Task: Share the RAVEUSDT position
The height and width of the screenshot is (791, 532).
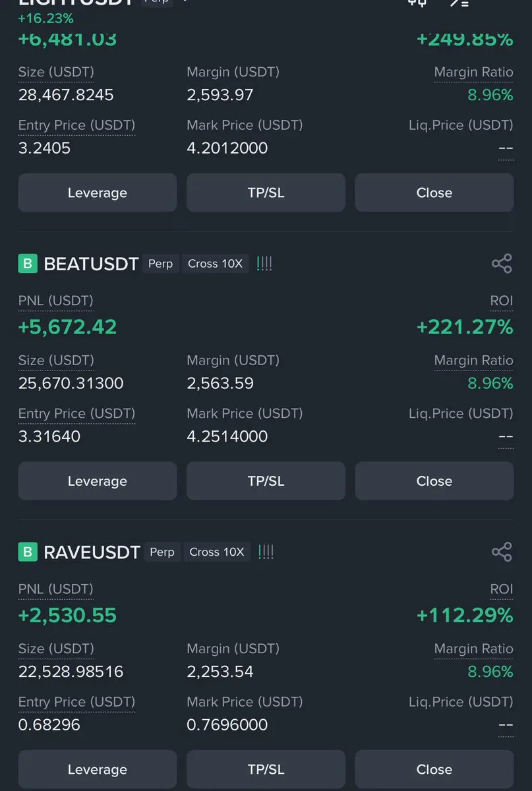Action: tap(502, 552)
